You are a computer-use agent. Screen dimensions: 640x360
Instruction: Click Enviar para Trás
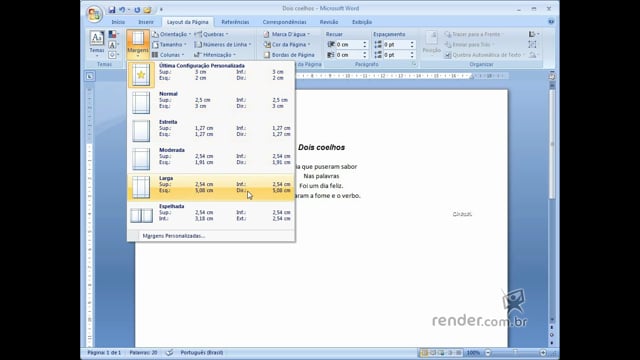(x=469, y=44)
